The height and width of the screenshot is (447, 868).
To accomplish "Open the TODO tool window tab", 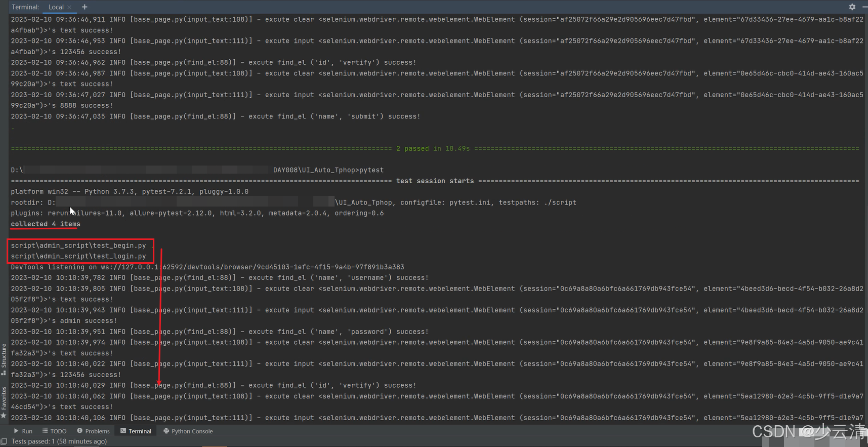I will (54, 431).
